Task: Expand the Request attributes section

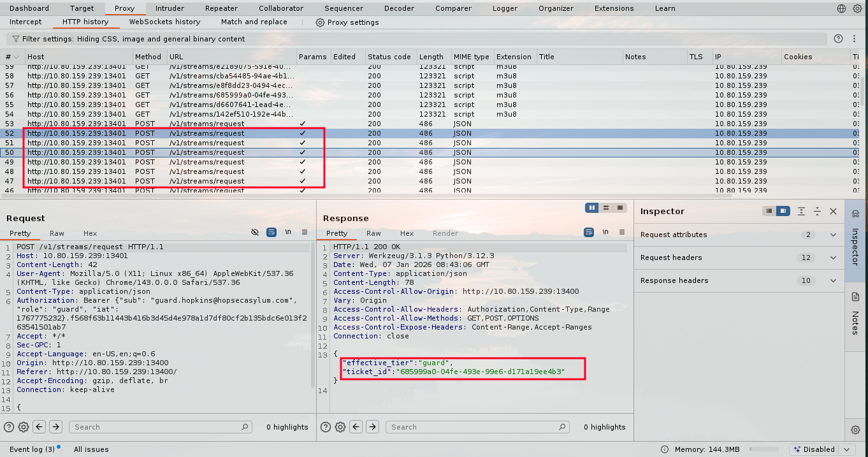Action: pyautogui.click(x=833, y=235)
